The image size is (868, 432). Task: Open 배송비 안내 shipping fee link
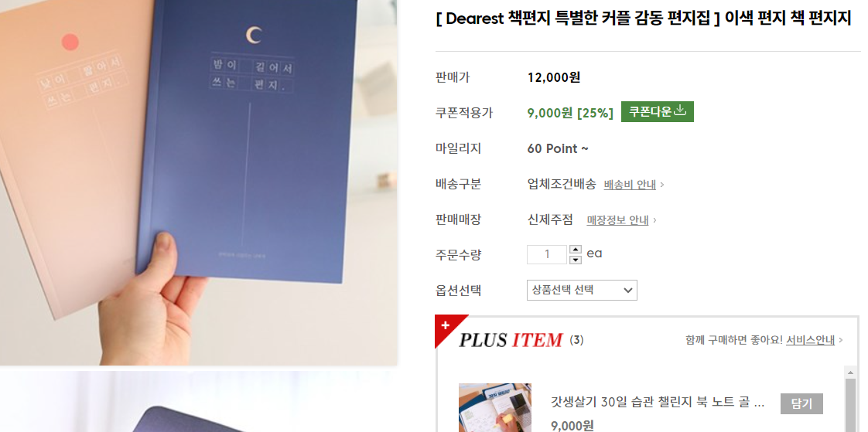click(630, 185)
